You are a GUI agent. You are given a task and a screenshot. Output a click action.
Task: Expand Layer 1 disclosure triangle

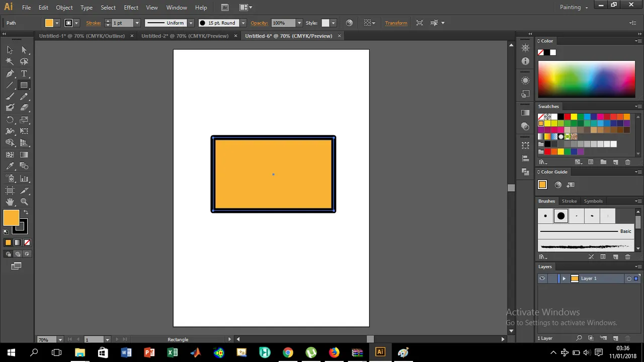pyautogui.click(x=563, y=279)
